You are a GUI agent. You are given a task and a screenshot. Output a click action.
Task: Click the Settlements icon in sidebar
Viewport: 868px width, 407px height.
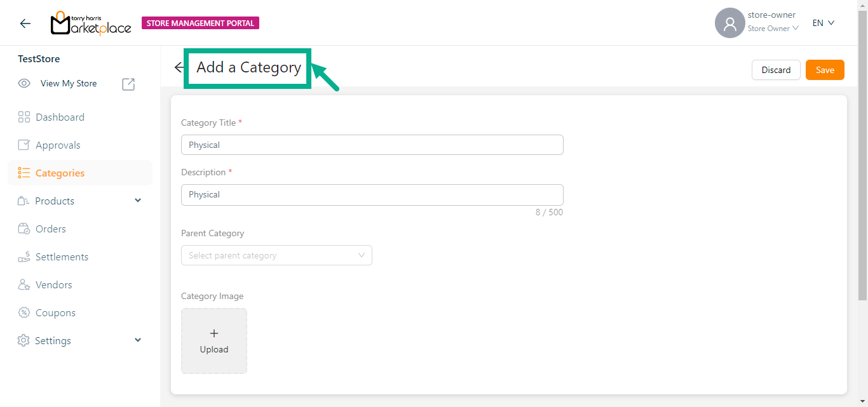tap(24, 257)
